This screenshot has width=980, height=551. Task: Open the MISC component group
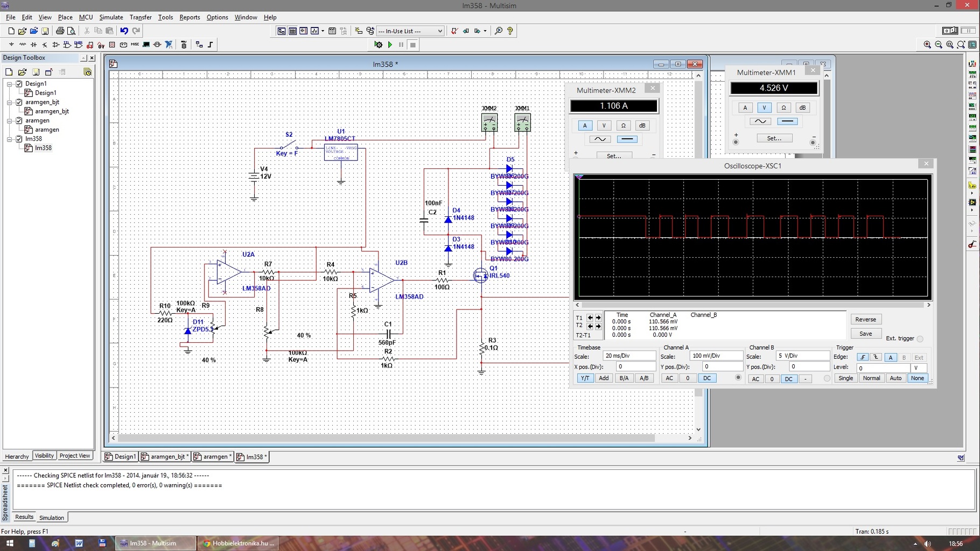point(135,45)
